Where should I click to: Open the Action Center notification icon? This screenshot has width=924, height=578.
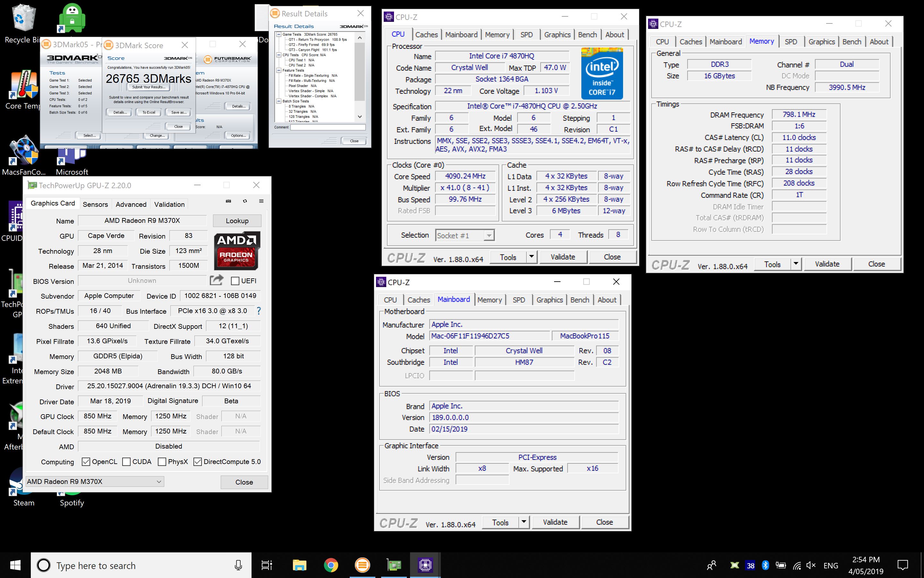pyautogui.click(x=903, y=565)
